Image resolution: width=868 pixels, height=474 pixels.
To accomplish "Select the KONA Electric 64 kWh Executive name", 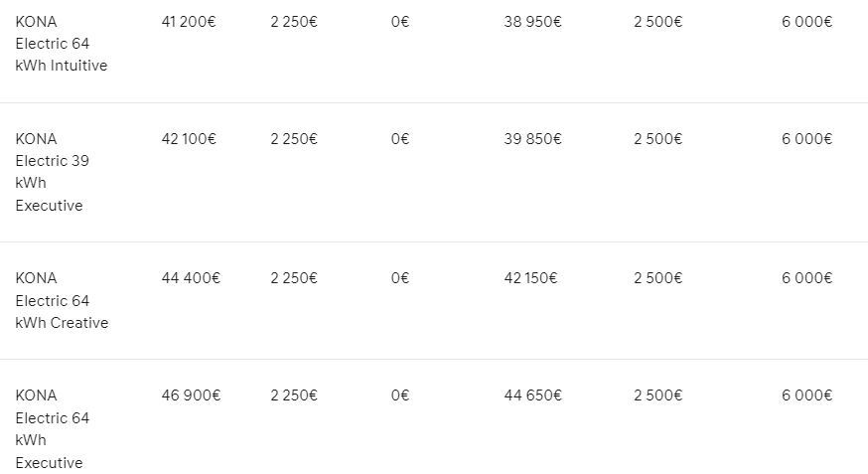I will pyautogui.click(x=52, y=428).
